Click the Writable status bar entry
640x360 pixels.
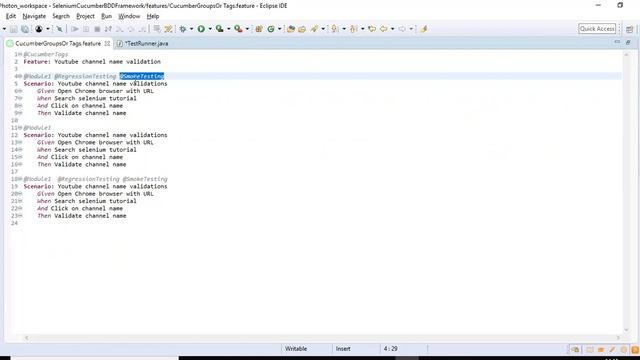(x=296, y=349)
